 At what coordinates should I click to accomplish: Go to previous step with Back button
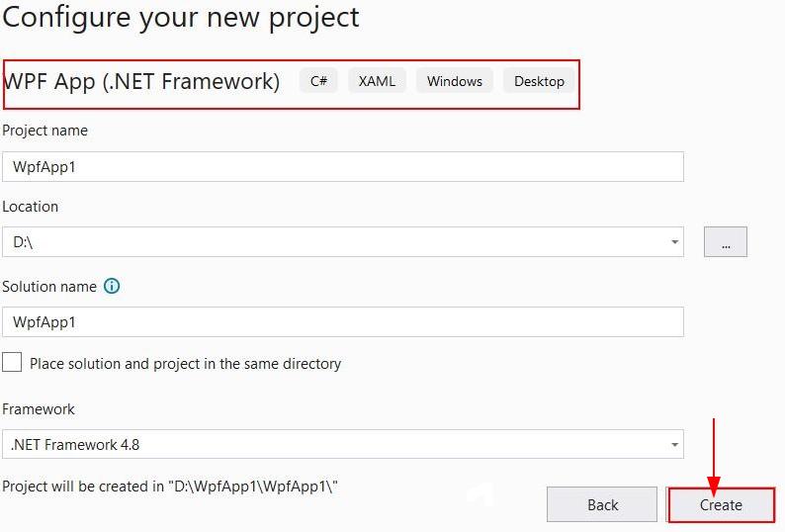(x=602, y=504)
